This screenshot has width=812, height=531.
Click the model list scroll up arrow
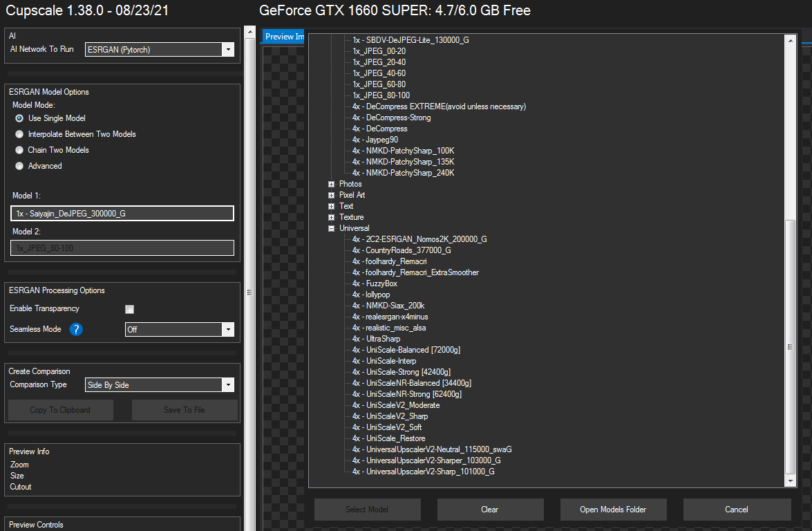point(791,40)
